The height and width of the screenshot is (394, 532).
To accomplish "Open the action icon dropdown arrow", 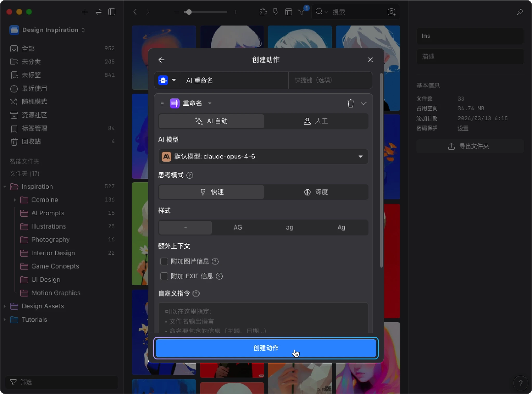I will [174, 80].
